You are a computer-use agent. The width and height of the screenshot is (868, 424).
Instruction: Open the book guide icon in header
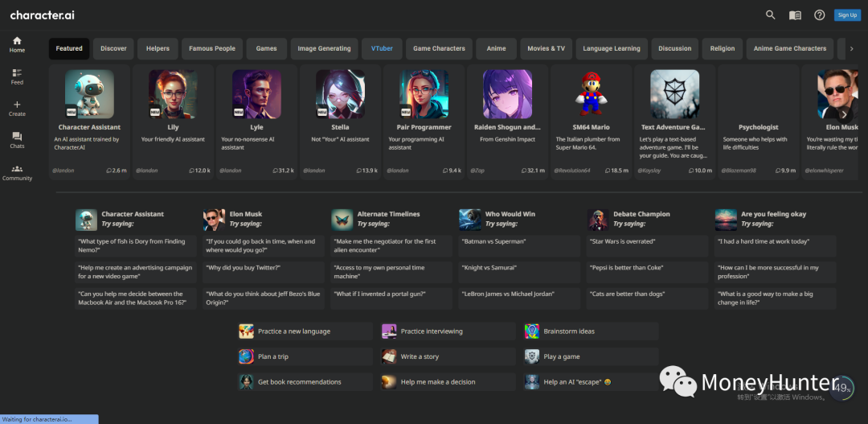(795, 14)
